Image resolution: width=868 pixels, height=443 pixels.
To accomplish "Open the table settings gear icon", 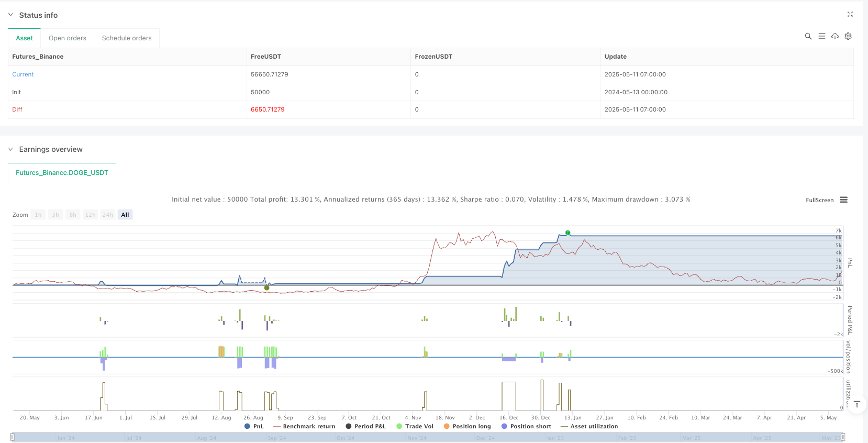I will click(x=848, y=36).
